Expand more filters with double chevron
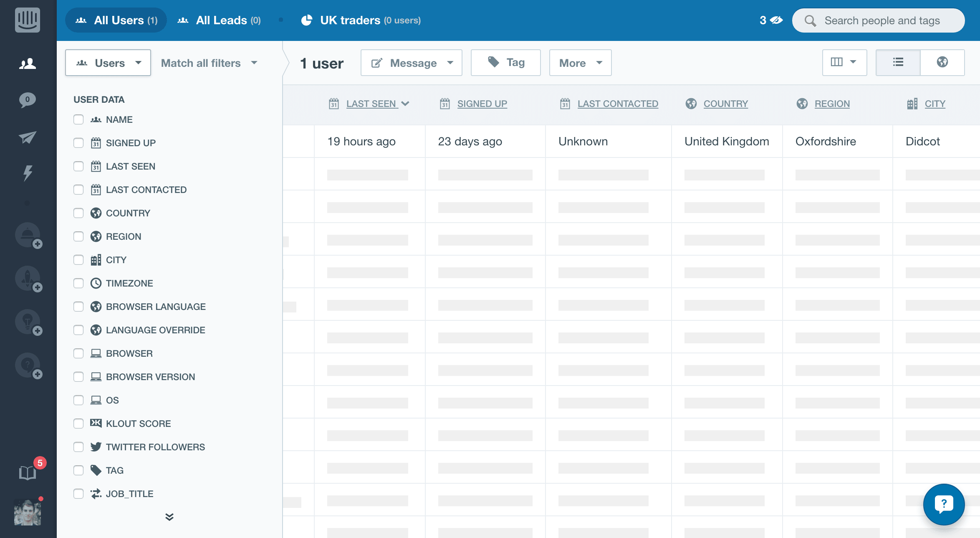The width and height of the screenshot is (980, 538). [x=169, y=517]
